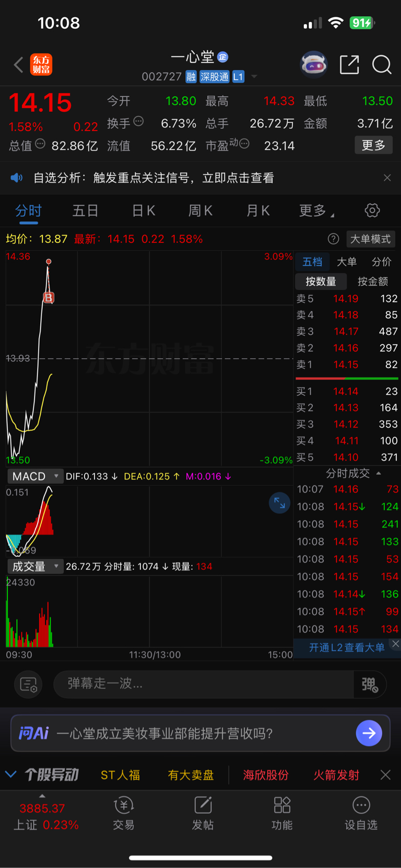Open 火箭发射 alert label
The height and width of the screenshot is (868, 401).
pos(336,775)
